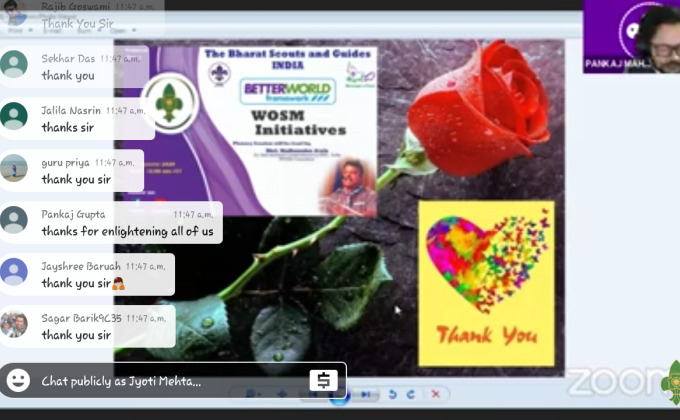Click Sagar Barik9C35's 'thank you sir' message
The width and height of the screenshot is (680, 420).
[x=76, y=335]
